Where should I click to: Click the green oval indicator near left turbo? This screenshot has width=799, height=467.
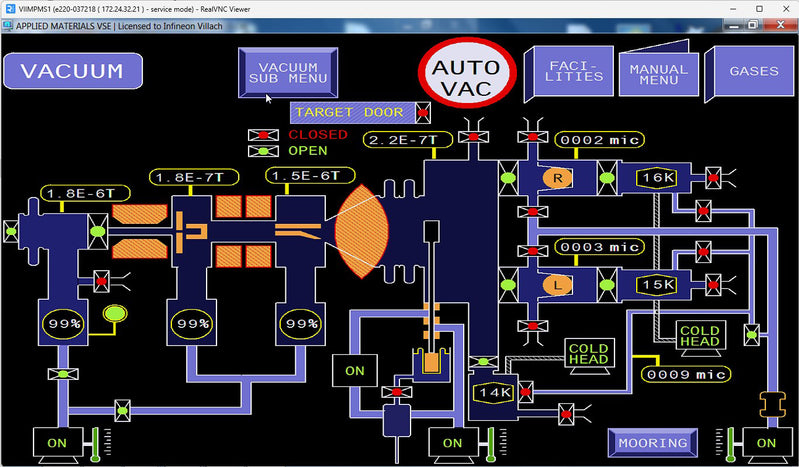(115, 313)
